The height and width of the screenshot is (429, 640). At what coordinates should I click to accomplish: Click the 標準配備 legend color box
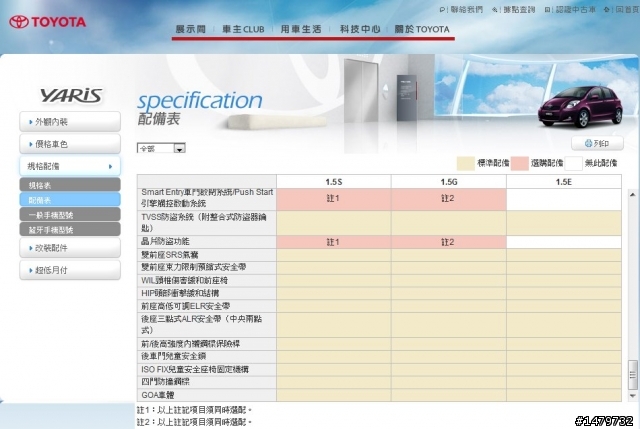coord(466,163)
